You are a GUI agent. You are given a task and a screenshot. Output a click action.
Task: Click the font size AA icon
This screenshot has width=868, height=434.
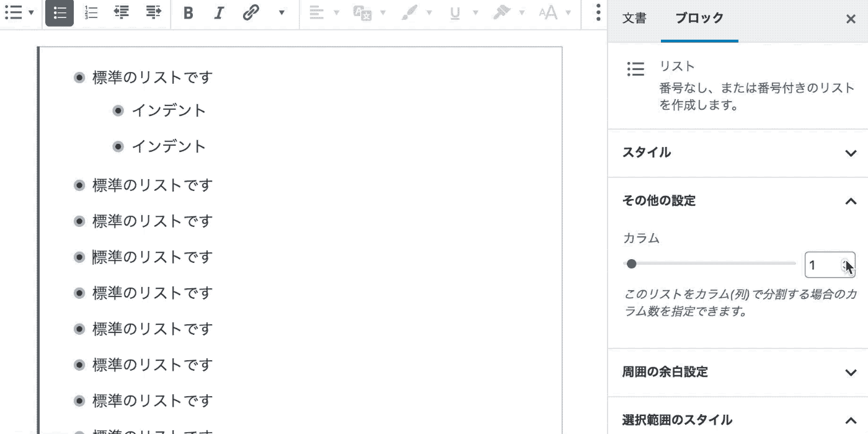(x=548, y=13)
